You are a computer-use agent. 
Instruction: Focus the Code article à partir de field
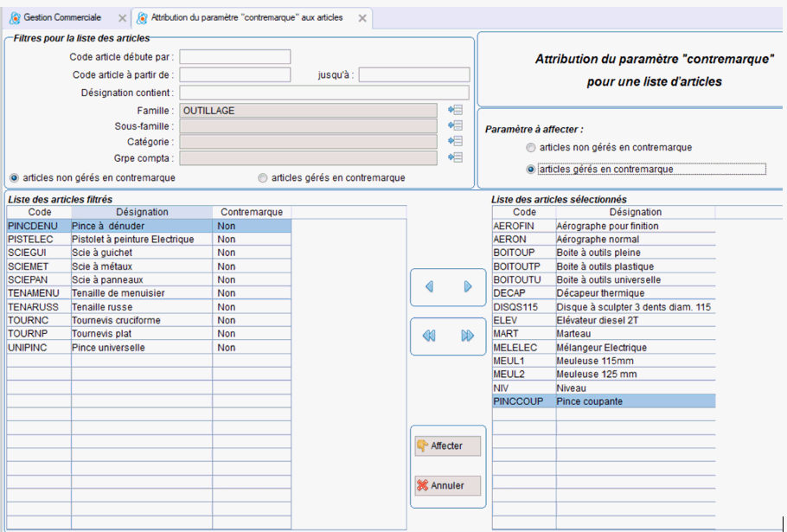click(x=235, y=74)
